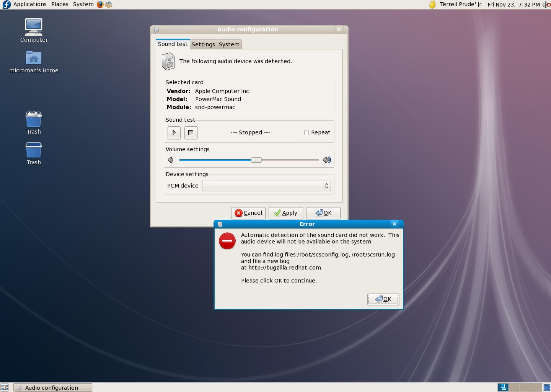This screenshot has width=551, height=392.
Task: Switch to the second workspace
Action: point(514,387)
